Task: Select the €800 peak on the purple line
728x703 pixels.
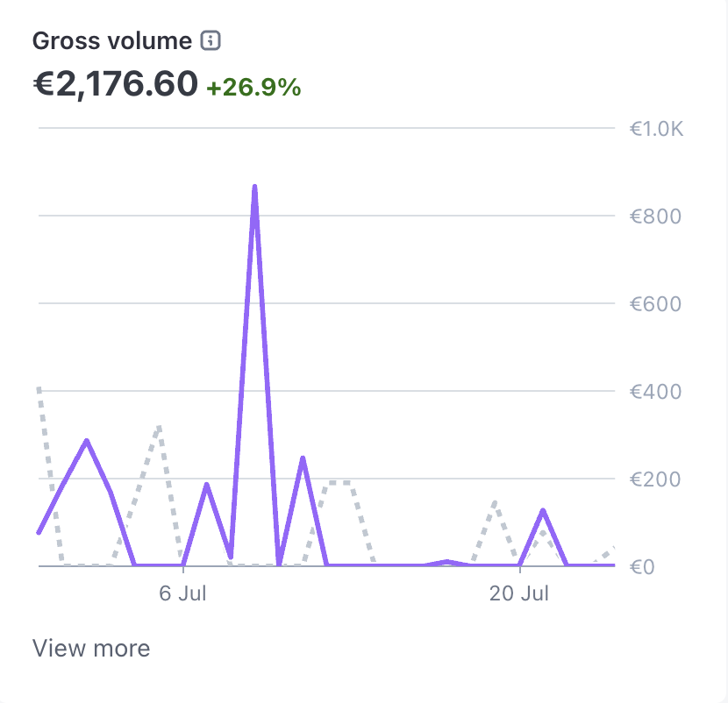Action: coord(255,187)
